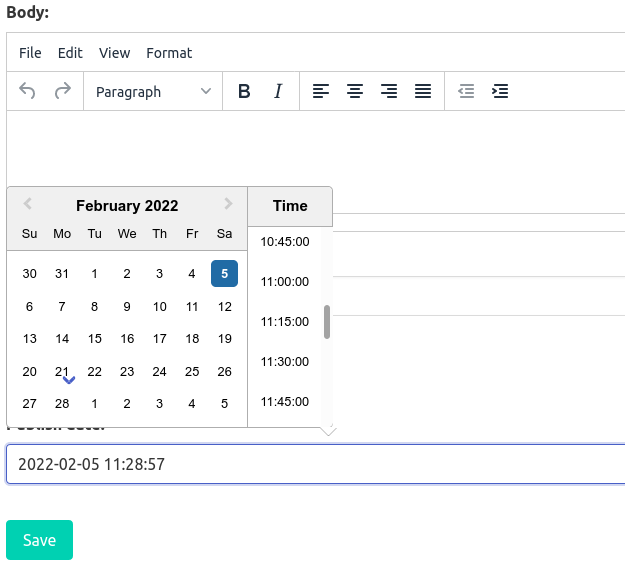This screenshot has width=625, height=570.
Task: Go to next month in calendar
Action: pyautogui.click(x=228, y=204)
